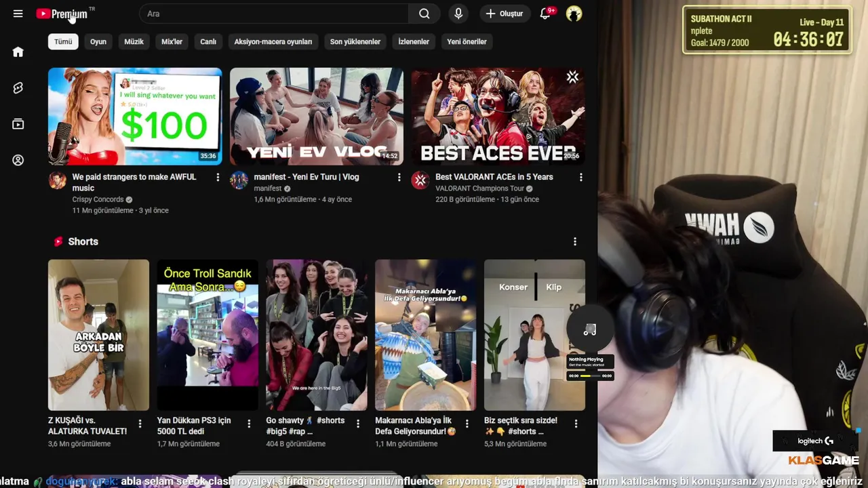Open VALORANT Champions Tour channel name

(479, 188)
